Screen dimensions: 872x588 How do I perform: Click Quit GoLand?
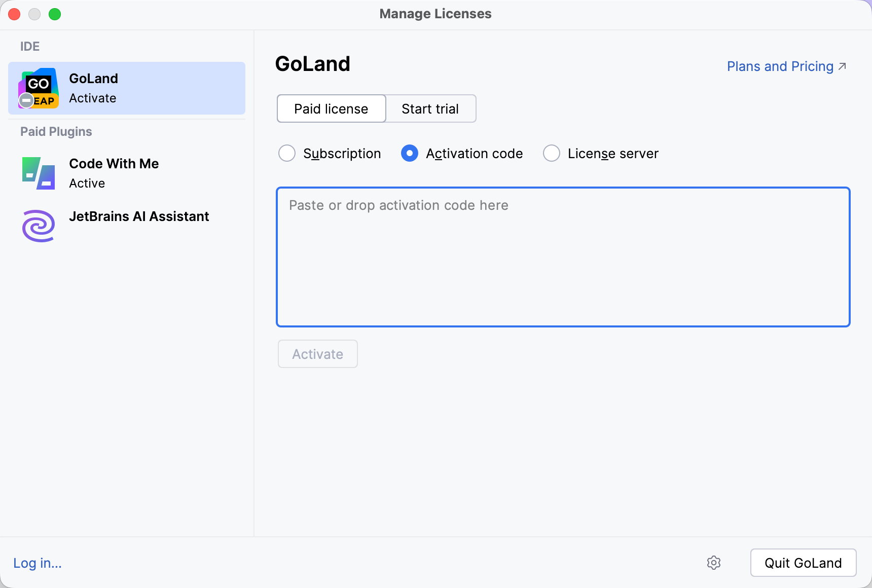point(803,563)
